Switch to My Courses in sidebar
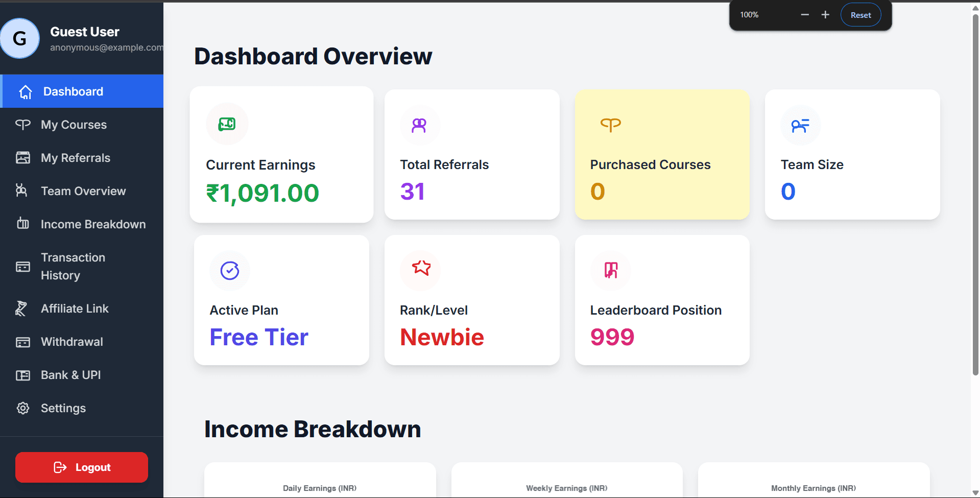Image resolution: width=980 pixels, height=498 pixels. [74, 124]
